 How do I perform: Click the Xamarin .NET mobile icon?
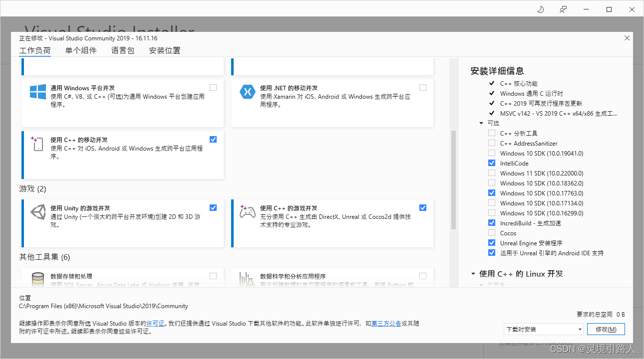click(248, 92)
